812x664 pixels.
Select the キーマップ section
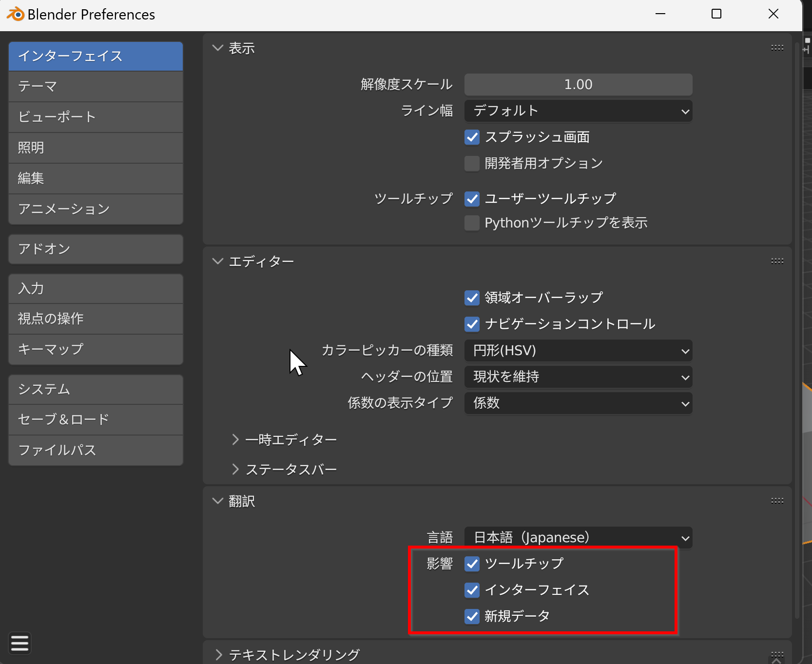click(96, 349)
